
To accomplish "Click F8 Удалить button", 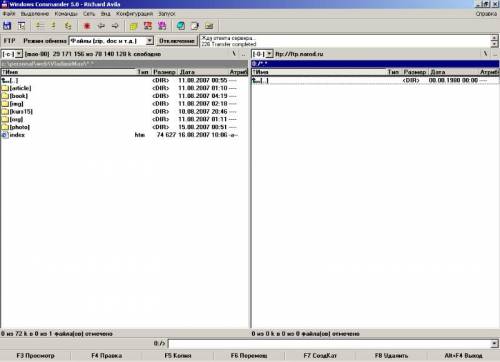I will pyautogui.click(x=391, y=356).
